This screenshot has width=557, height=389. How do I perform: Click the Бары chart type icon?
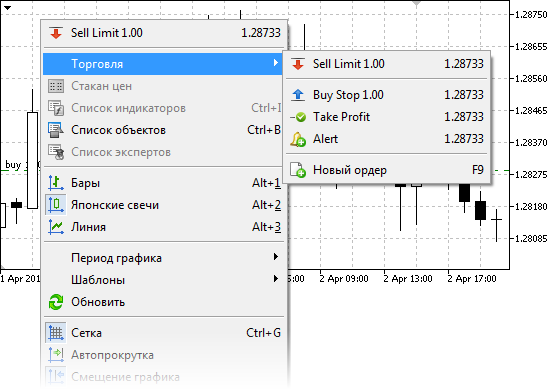pos(56,183)
